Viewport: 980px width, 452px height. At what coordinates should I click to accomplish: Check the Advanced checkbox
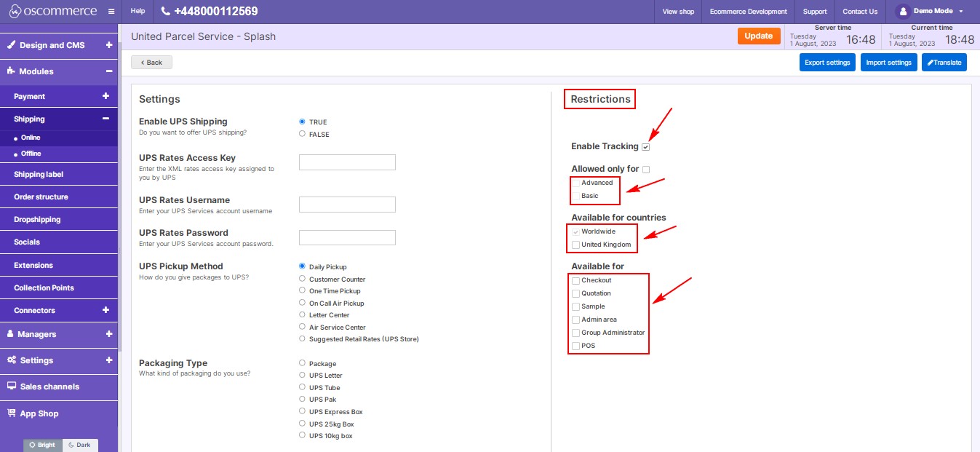(x=575, y=183)
